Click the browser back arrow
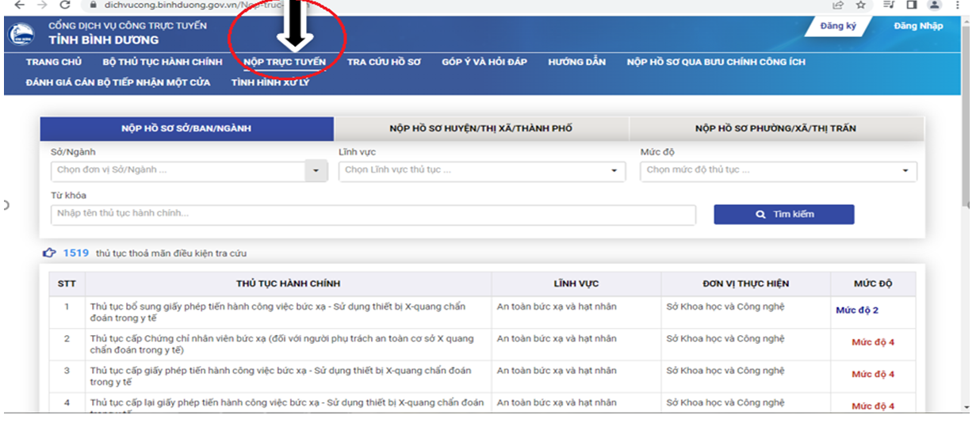 click(19, 4)
